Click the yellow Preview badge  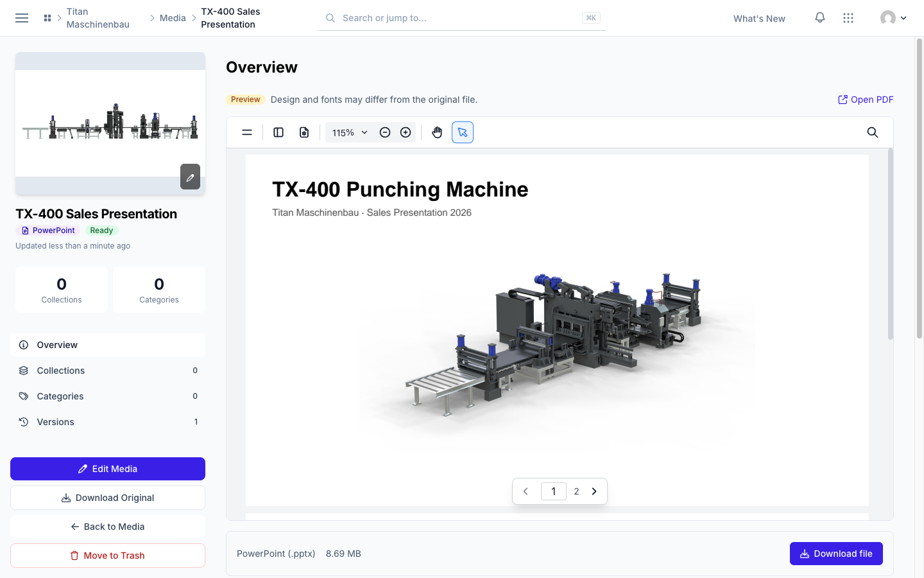pos(246,100)
